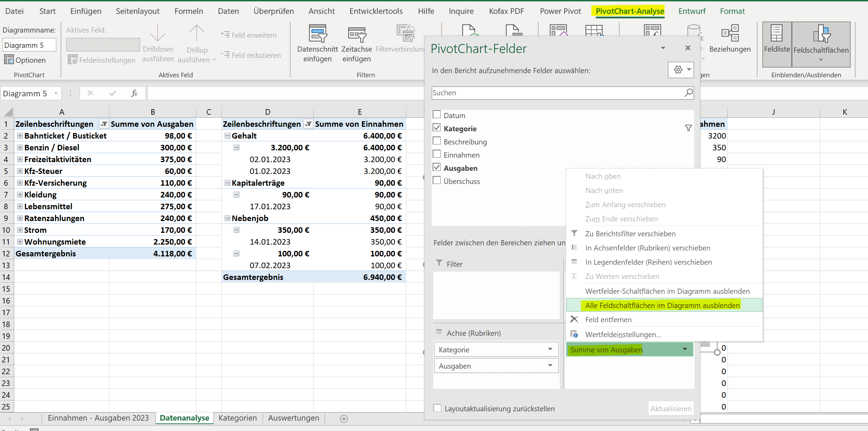Open the Format ribbon tab
Screen dimensions: 868x431
coord(732,11)
